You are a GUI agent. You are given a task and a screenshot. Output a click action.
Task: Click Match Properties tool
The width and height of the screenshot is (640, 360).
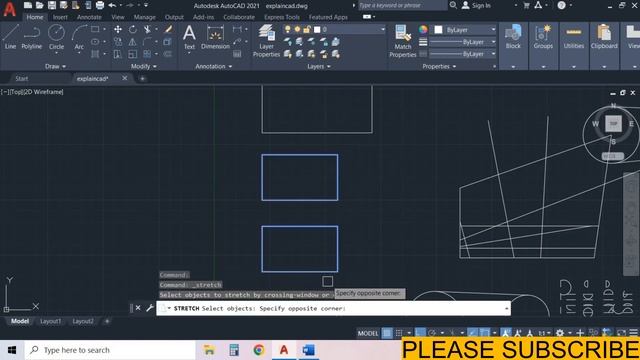tap(402, 40)
